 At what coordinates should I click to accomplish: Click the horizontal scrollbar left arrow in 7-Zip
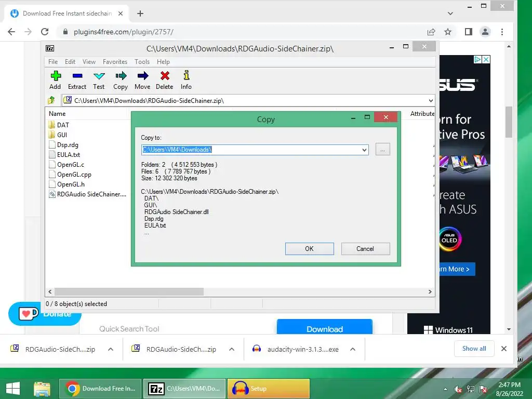(x=50, y=292)
